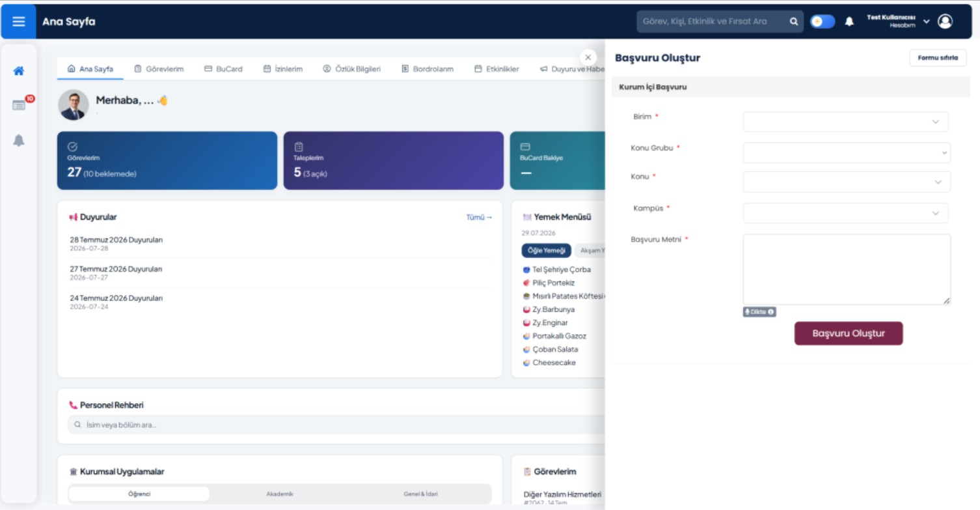Click the Görevlerim widget clipboard icon

point(527,472)
